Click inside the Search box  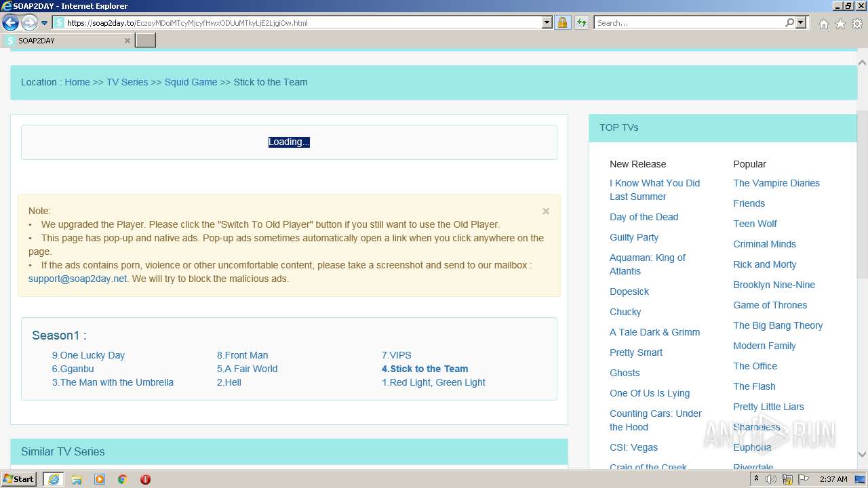click(688, 23)
